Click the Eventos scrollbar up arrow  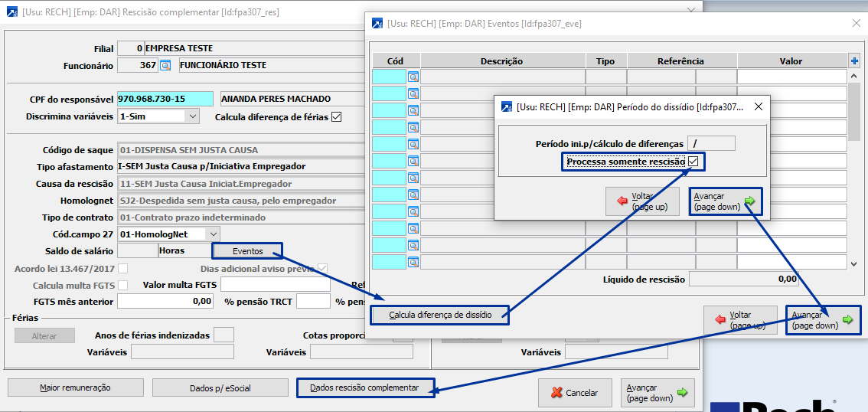[x=855, y=77]
